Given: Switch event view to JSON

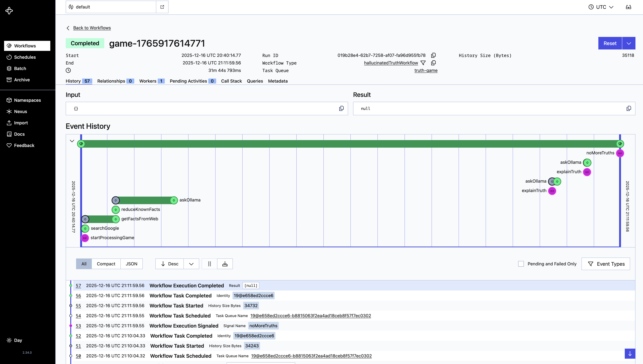Looking at the screenshot, I should [x=131, y=264].
